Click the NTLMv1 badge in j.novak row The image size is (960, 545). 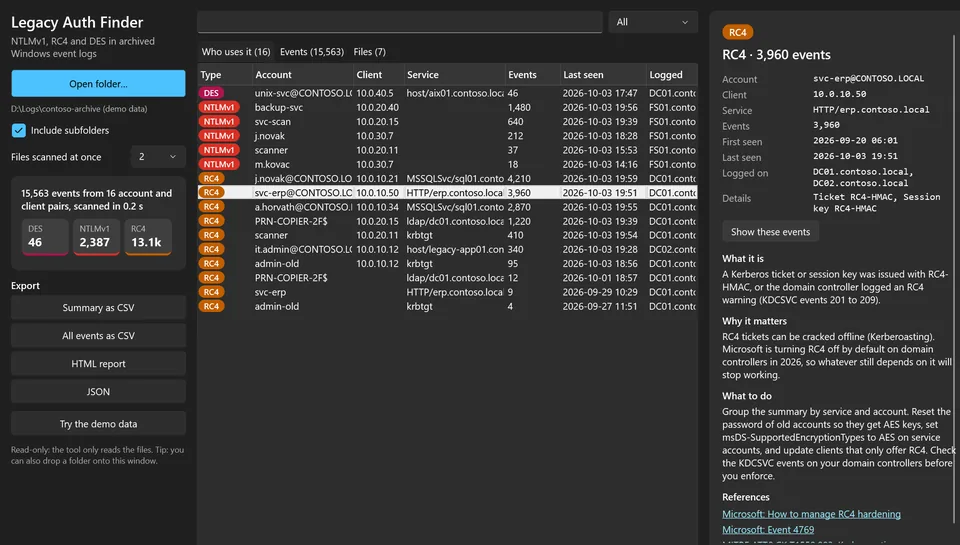(219, 136)
